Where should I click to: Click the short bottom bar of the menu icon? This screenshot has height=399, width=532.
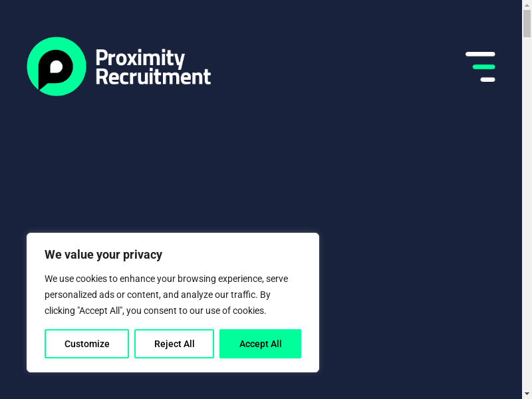click(487, 80)
